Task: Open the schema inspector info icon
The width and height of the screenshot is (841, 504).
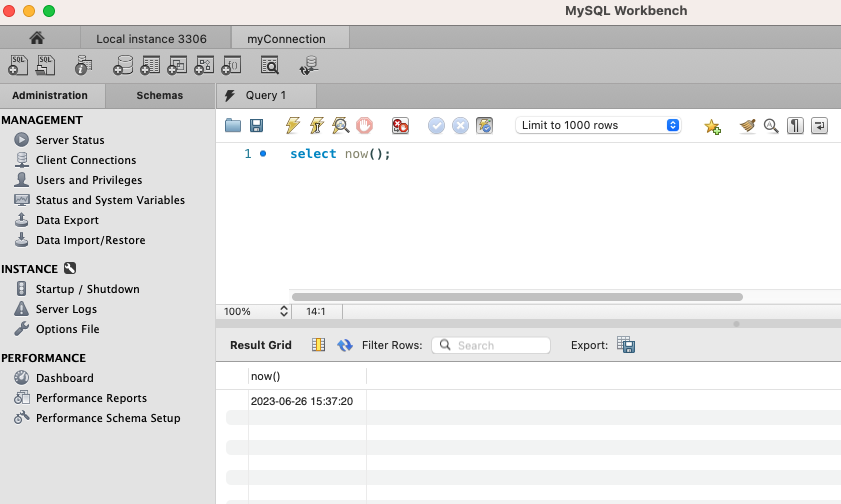Action: (x=83, y=65)
